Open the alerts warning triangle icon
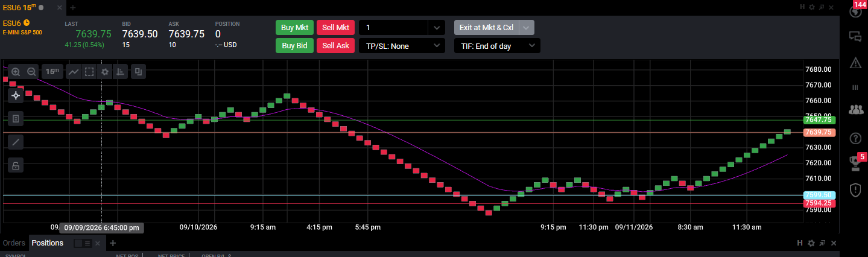Image resolution: width=868 pixels, height=257 pixels. [x=855, y=63]
